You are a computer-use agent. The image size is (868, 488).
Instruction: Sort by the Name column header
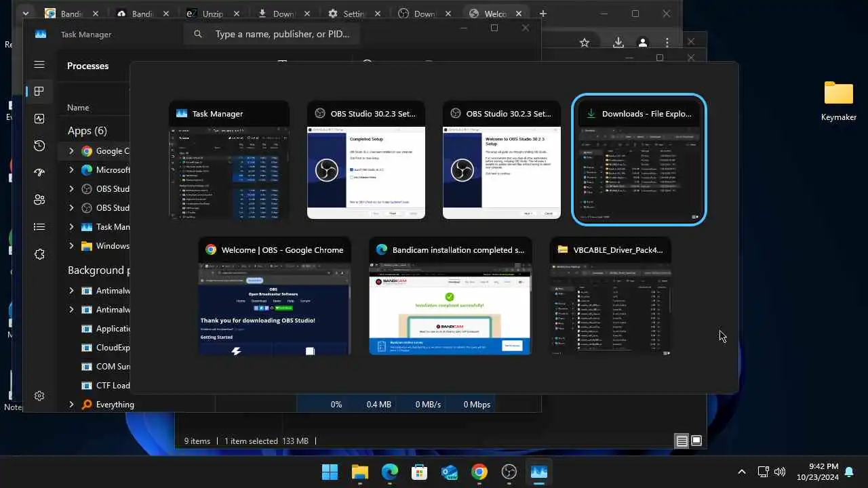[x=78, y=107]
